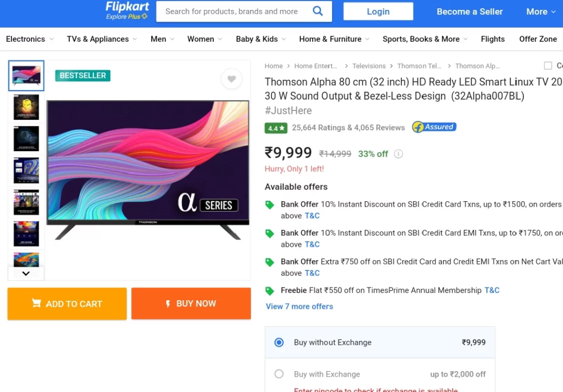This screenshot has width=563, height=392.
Task: Click the green tag icon beside the Freebie offer
Action: tap(269, 291)
